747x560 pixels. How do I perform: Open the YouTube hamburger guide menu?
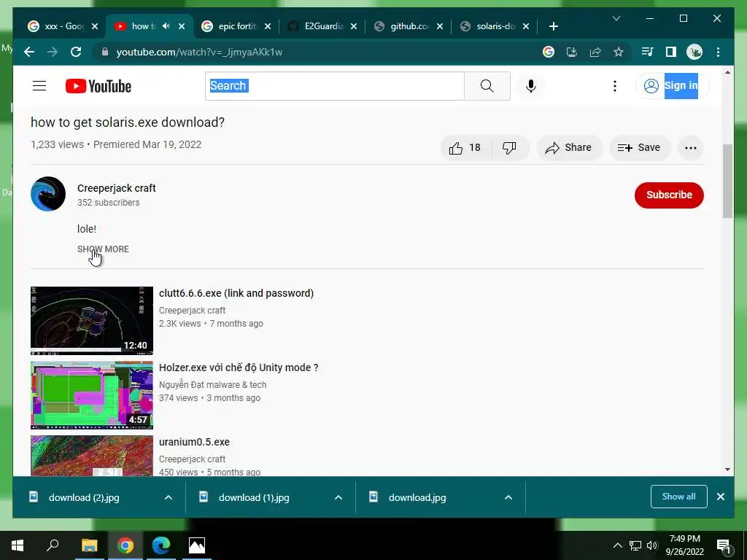39,86
